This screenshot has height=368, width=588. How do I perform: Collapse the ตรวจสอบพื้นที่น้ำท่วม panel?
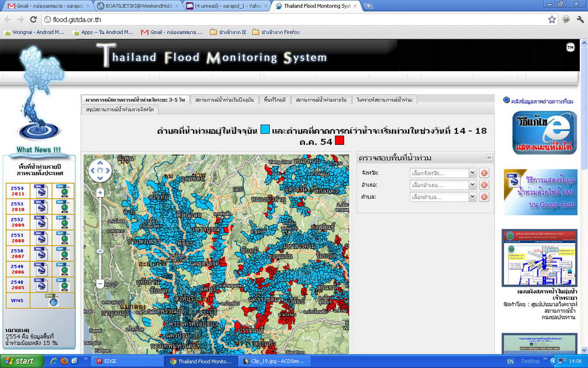(488, 158)
